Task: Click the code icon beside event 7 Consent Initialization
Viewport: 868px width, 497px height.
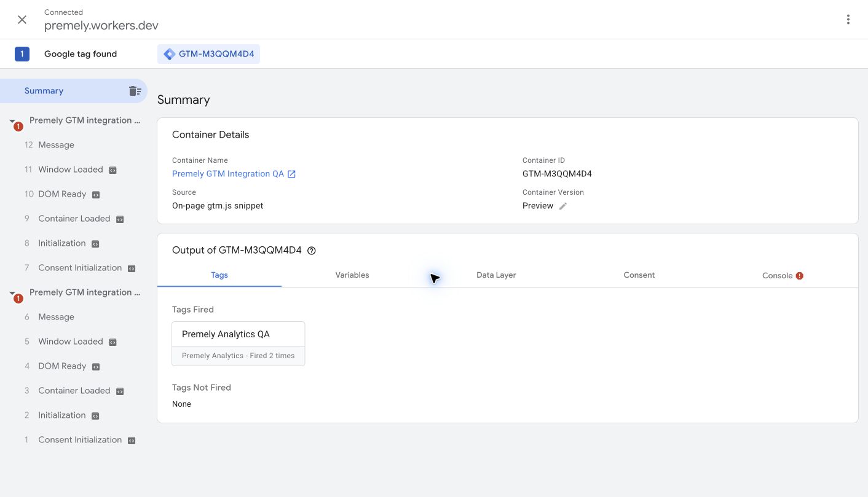Action: 132,268
